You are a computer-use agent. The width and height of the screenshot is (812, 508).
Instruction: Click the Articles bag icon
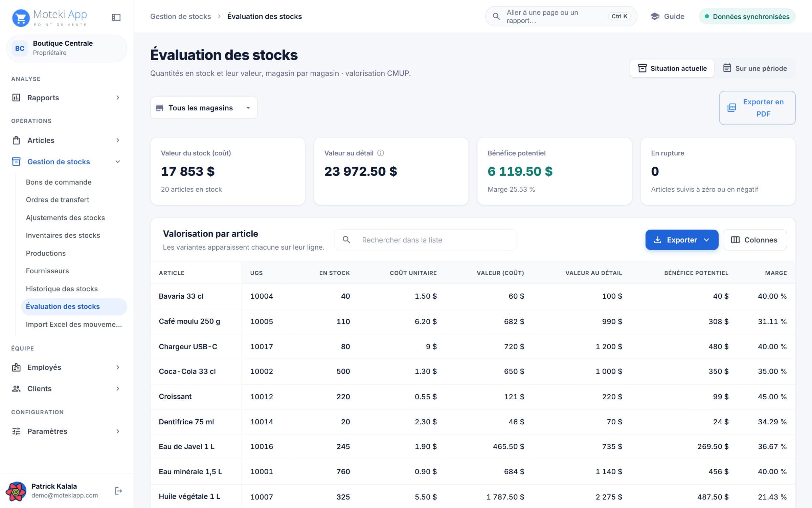tap(16, 140)
